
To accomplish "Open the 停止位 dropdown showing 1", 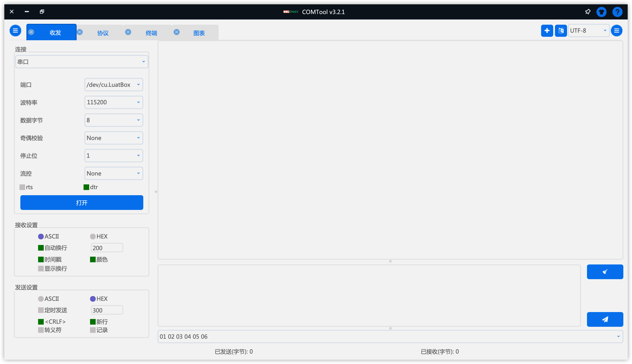I will [114, 156].
